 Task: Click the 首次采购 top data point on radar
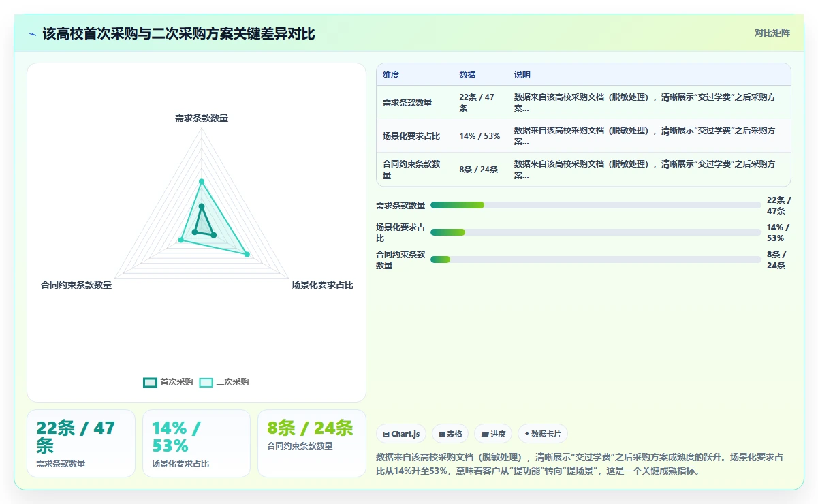[202, 206]
